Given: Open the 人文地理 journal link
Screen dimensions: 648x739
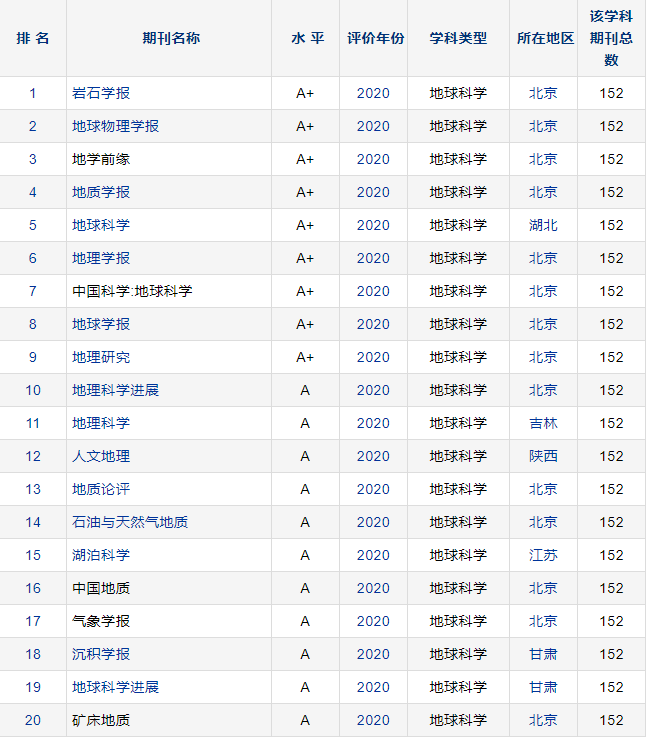Looking at the screenshot, I should click(x=101, y=456).
